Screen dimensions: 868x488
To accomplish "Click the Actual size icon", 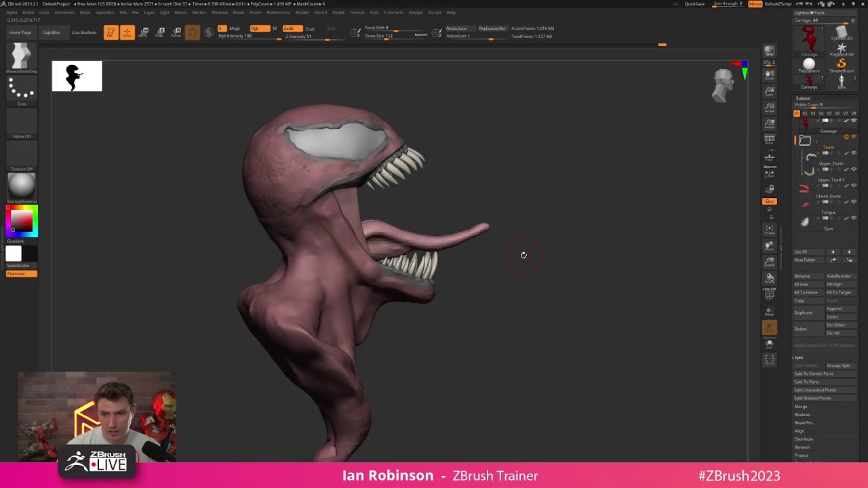I will [769, 108].
